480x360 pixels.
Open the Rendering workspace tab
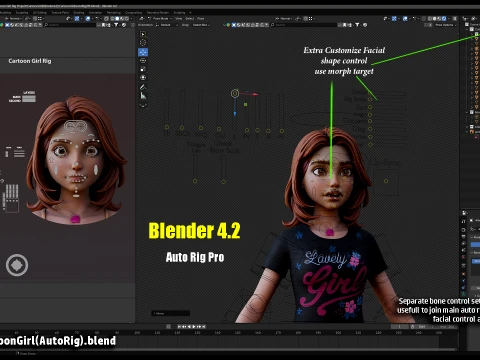click(x=114, y=13)
